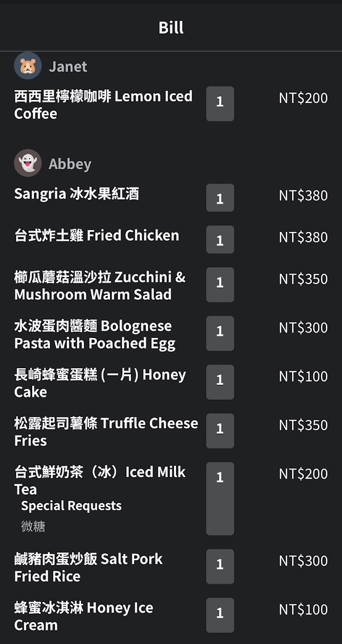Click Abbey's ghost avatar icon
This screenshot has height=644, width=342.
coord(28,163)
